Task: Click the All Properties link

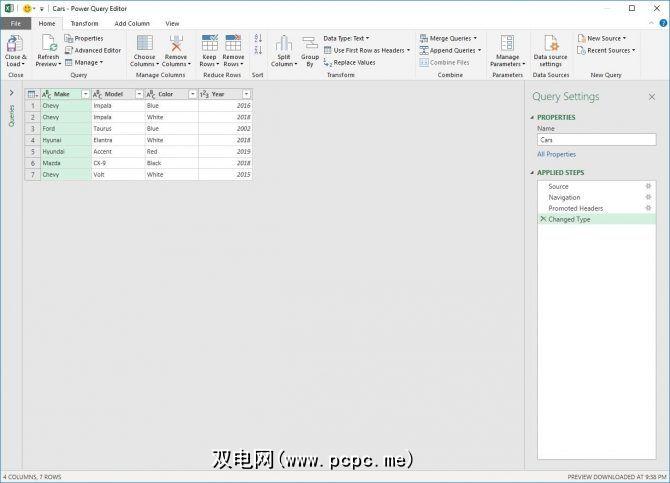Action: click(556, 154)
